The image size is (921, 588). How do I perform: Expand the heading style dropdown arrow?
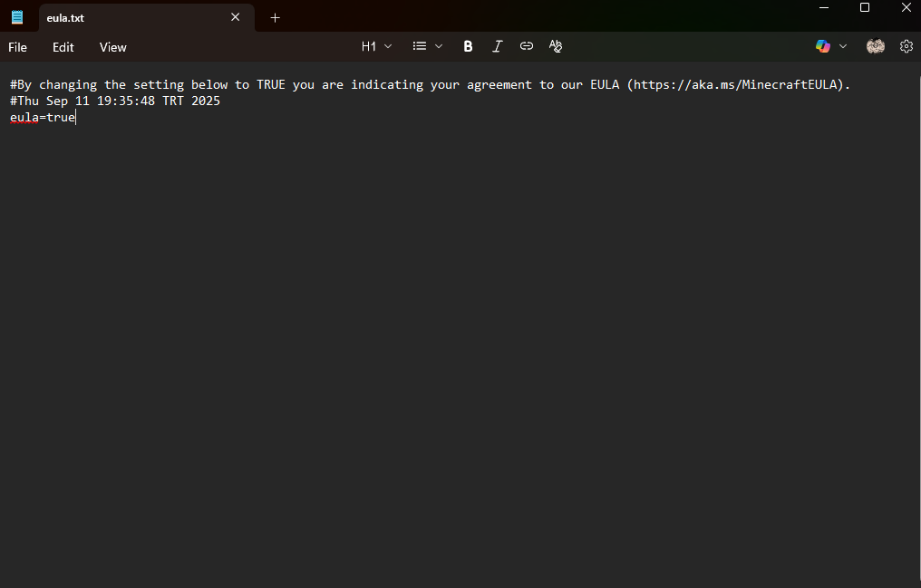point(388,46)
